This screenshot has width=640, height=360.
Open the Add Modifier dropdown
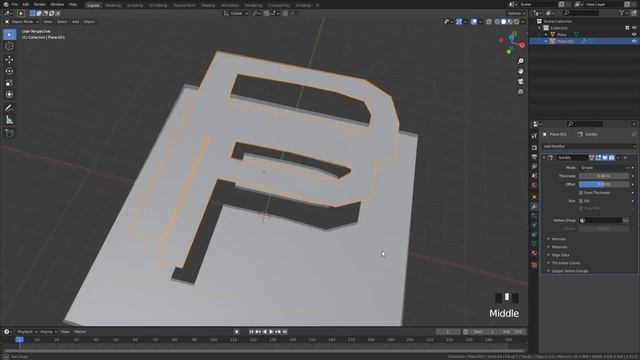point(589,146)
